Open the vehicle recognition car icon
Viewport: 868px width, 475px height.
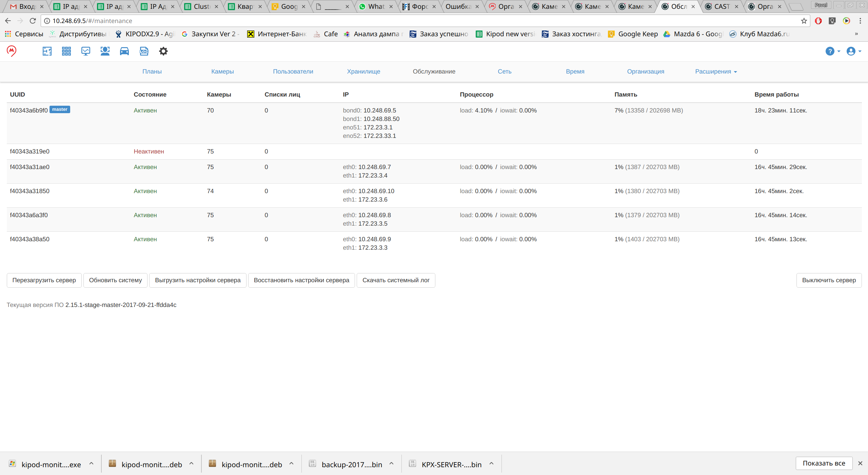tap(124, 51)
